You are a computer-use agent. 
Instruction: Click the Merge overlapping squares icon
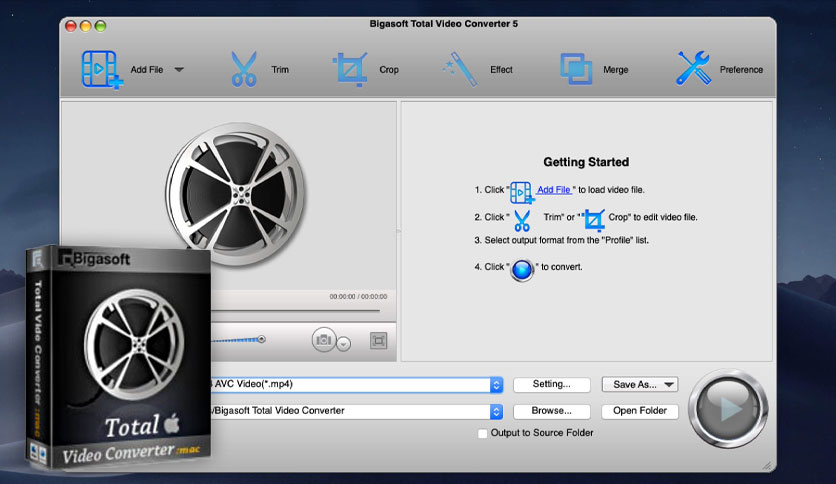click(576, 69)
